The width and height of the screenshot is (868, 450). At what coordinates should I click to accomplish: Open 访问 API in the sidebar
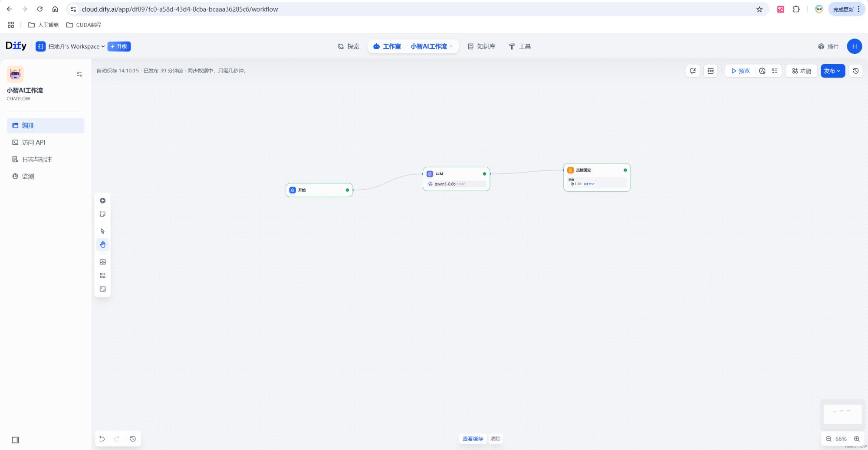(33, 143)
